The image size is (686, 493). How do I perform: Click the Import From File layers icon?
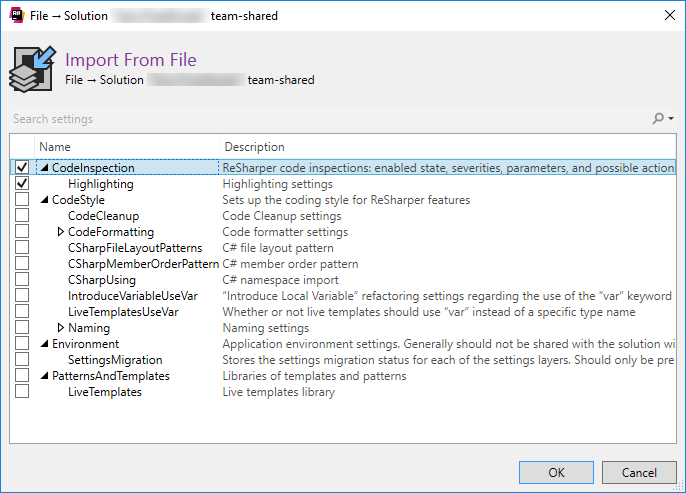coord(33,69)
